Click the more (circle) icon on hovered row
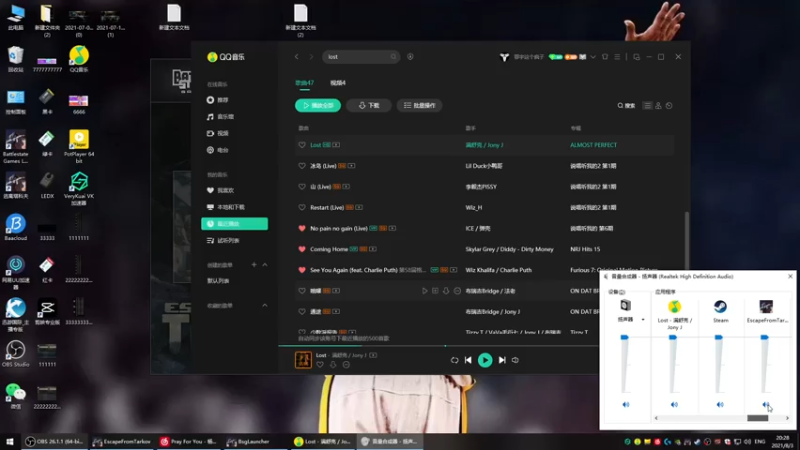800x450 pixels. [x=457, y=291]
